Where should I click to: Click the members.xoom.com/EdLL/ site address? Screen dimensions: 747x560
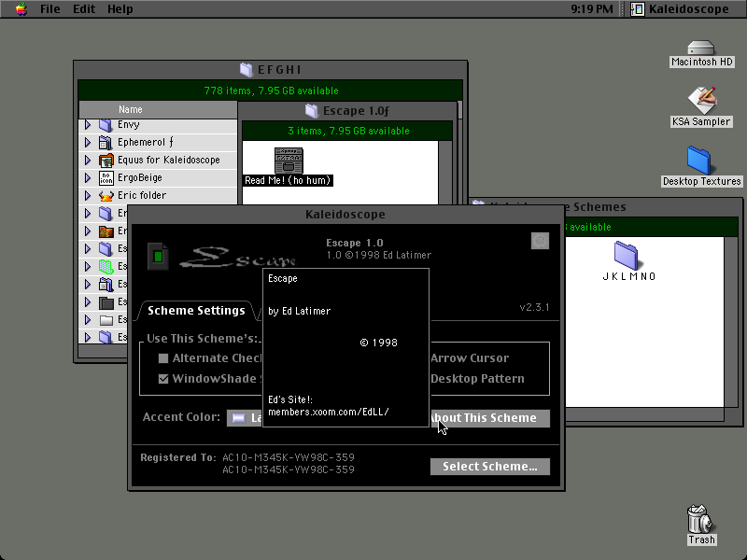point(329,412)
